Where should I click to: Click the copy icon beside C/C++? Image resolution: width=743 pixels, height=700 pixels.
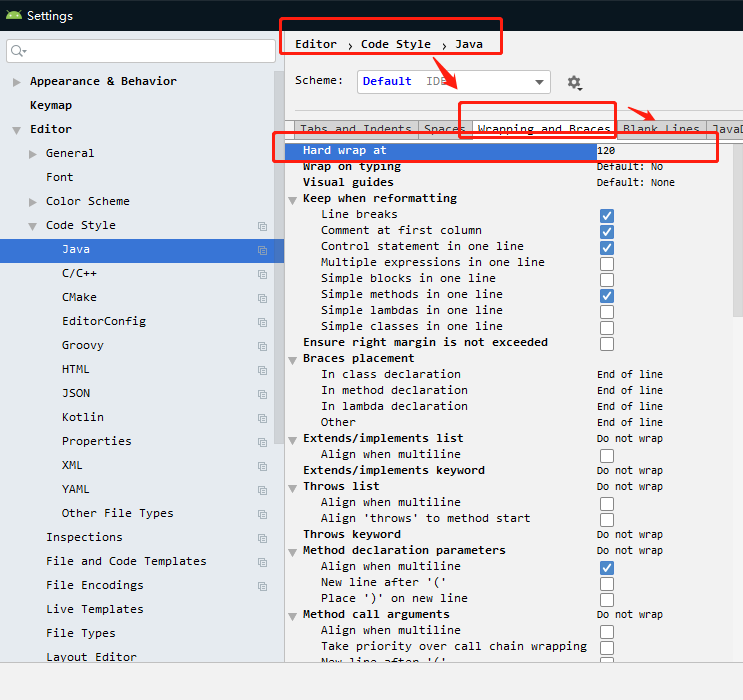click(x=262, y=274)
